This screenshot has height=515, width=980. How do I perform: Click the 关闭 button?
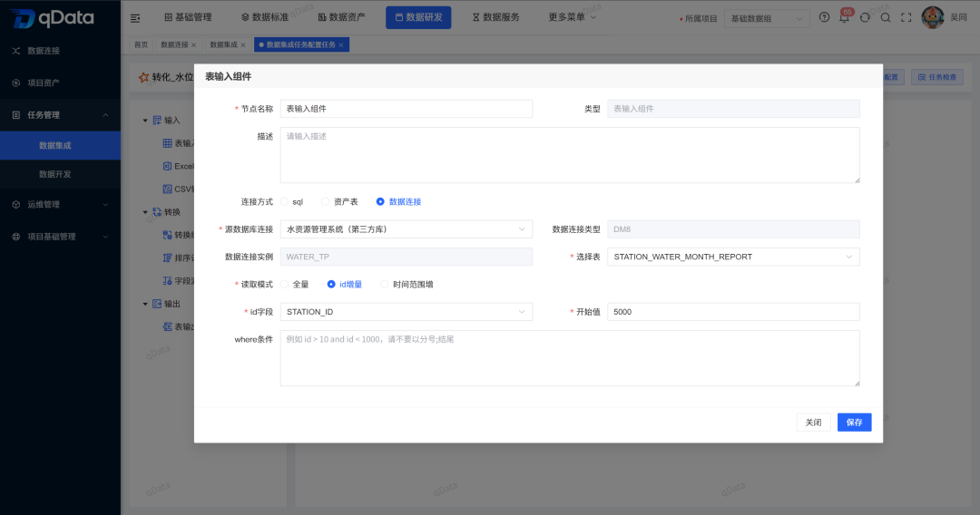[x=813, y=422]
